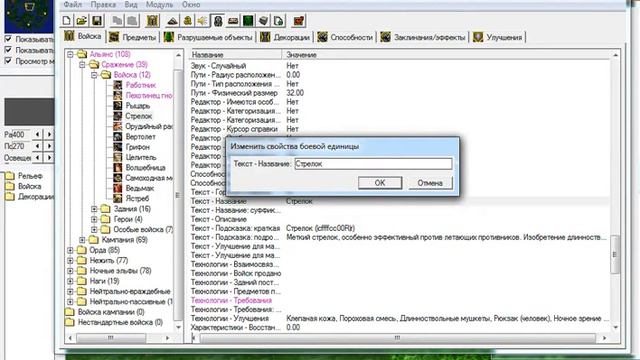Open the Файл menu
640x360 pixels.
pyautogui.click(x=73, y=4)
